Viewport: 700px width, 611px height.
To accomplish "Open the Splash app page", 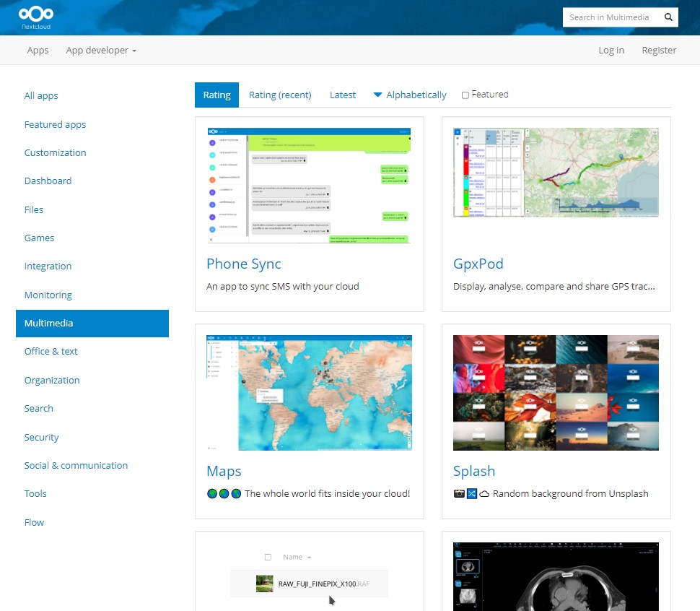I will [x=474, y=471].
